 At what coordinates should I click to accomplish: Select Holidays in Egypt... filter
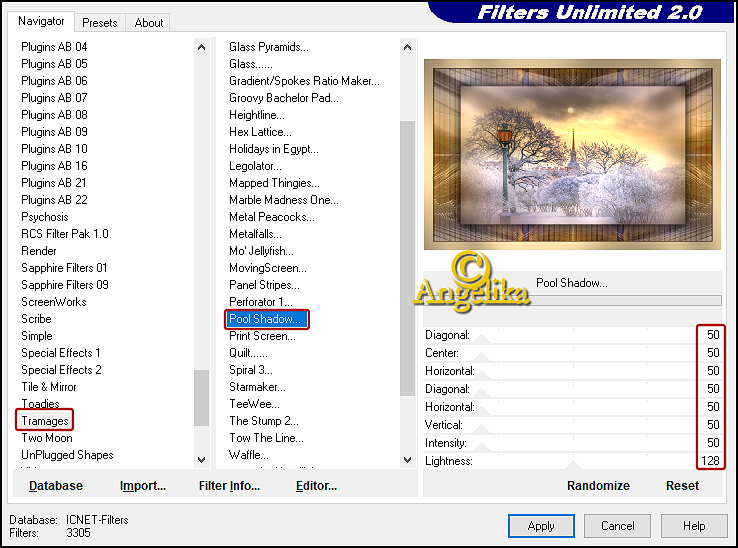click(273, 149)
